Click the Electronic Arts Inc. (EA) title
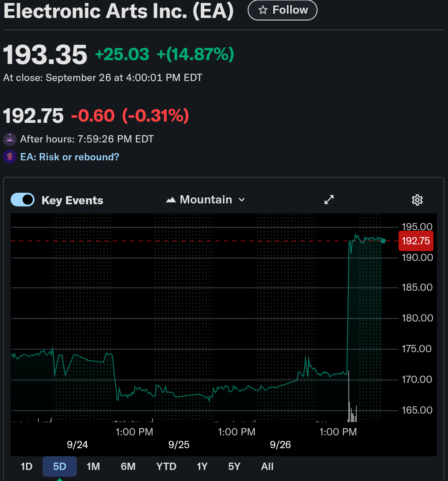448x481 pixels. (x=119, y=11)
